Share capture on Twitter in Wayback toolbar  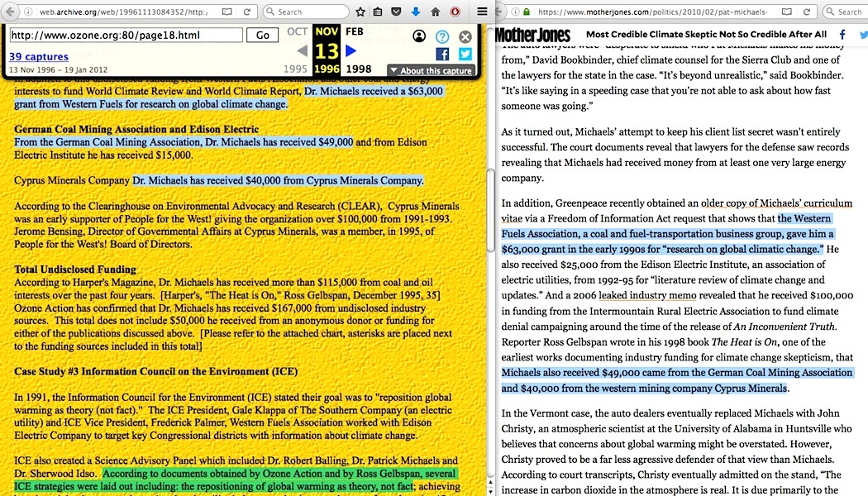465,54
